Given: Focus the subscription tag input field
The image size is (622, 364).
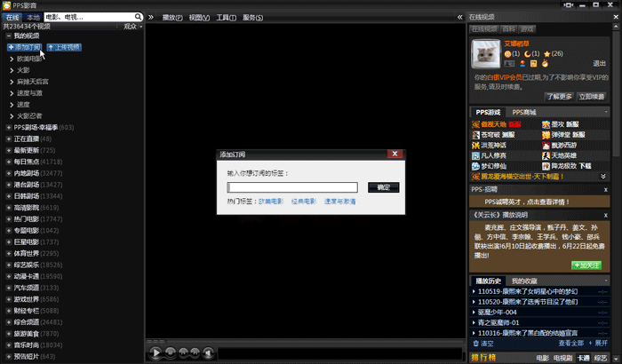Looking at the screenshot, I should [292, 187].
